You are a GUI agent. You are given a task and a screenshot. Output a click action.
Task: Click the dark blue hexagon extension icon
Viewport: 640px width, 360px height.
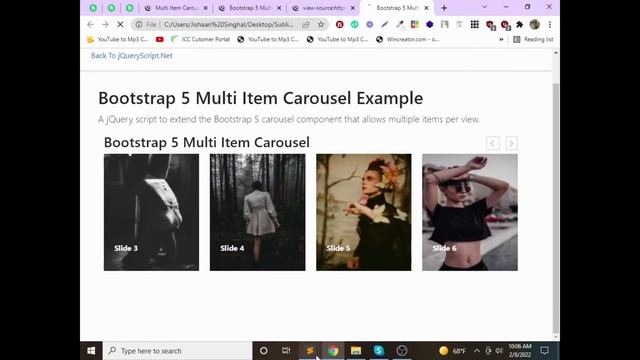coord(429,24)
